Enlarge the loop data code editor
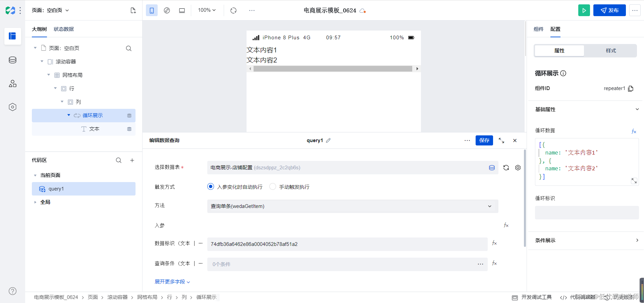Viewport: 644px width, 303px height. 634,181
